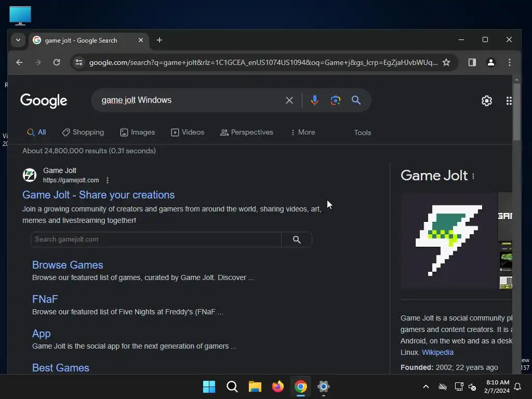Go back to the previous page in Chrome
Viewport: 532px width, 399px height.
click(19, 62)
